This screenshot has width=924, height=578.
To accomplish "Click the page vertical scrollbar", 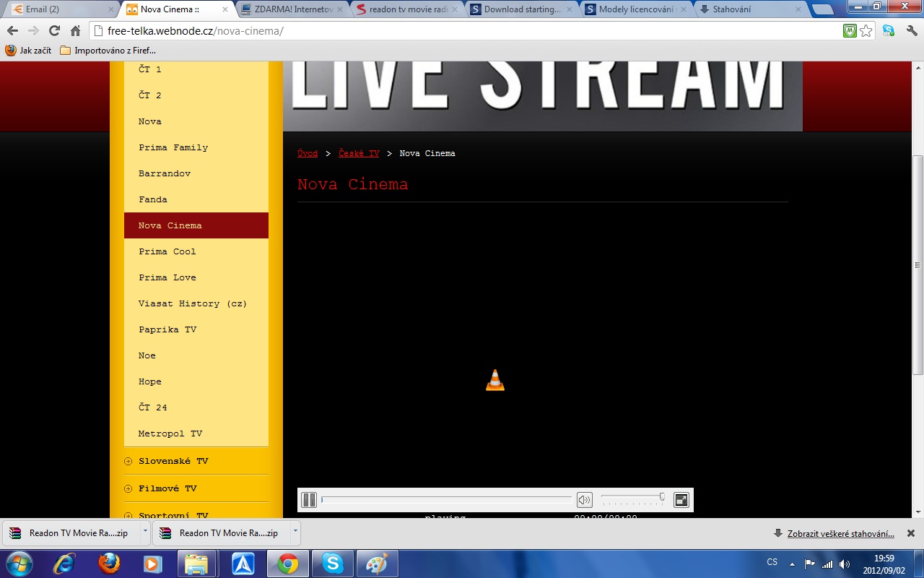I will coord(918,264).
